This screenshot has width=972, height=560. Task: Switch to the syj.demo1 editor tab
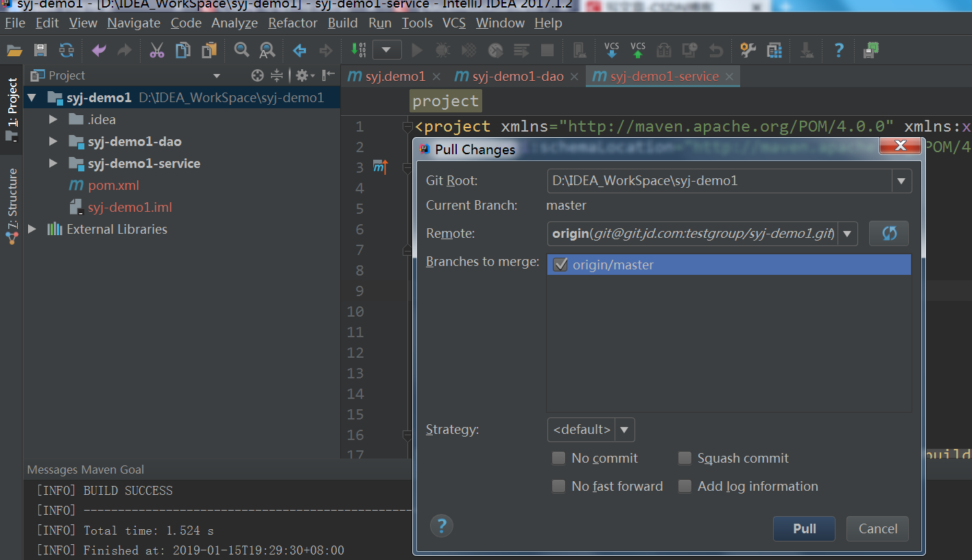pos(394,76)
